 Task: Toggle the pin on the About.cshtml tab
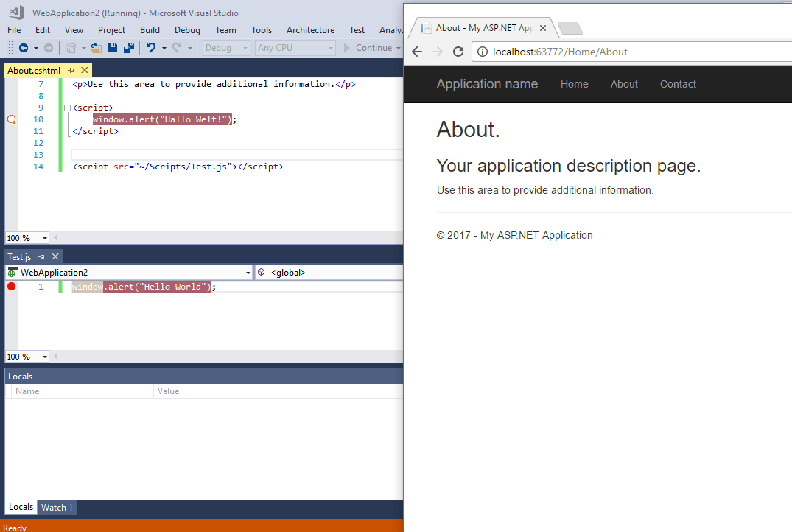[70, 70]
